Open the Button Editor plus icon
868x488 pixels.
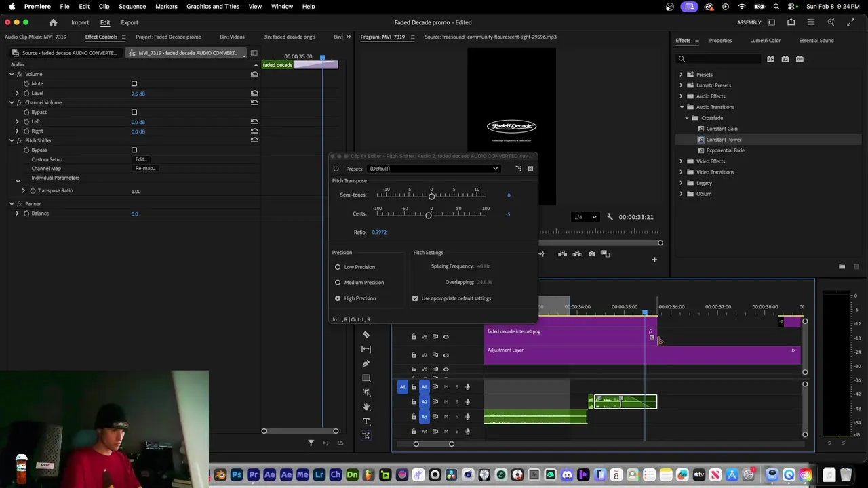[x=654, y=260]
